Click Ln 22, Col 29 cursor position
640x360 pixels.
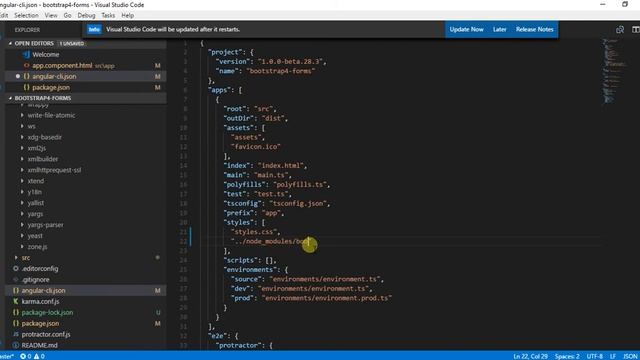click(x=530, y=356)
